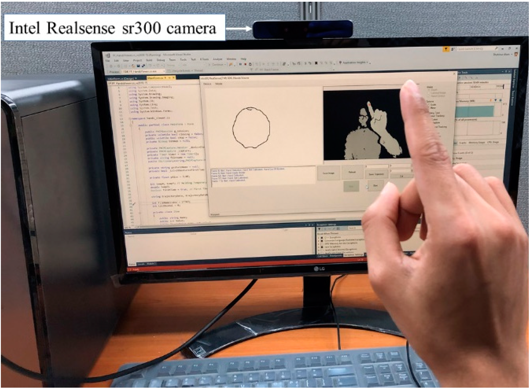Open the Build menu
Image resolution: width=532 pixels, height=392 pixels.
[149, 60]
